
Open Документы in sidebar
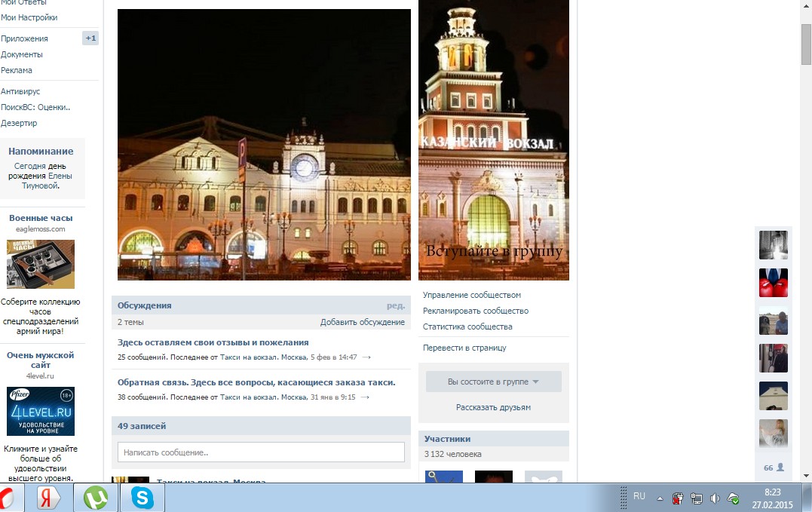point(22,54)
